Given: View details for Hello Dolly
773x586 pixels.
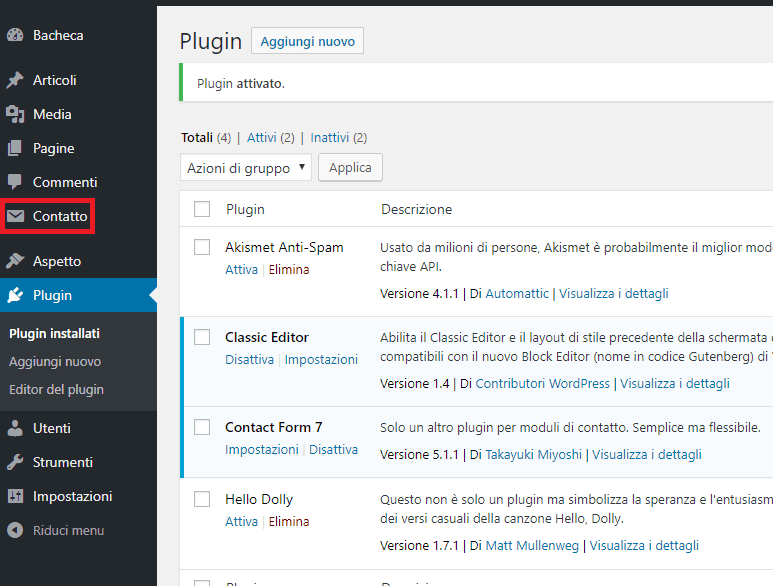Looking at the screenshot, I should pos(644,546).
